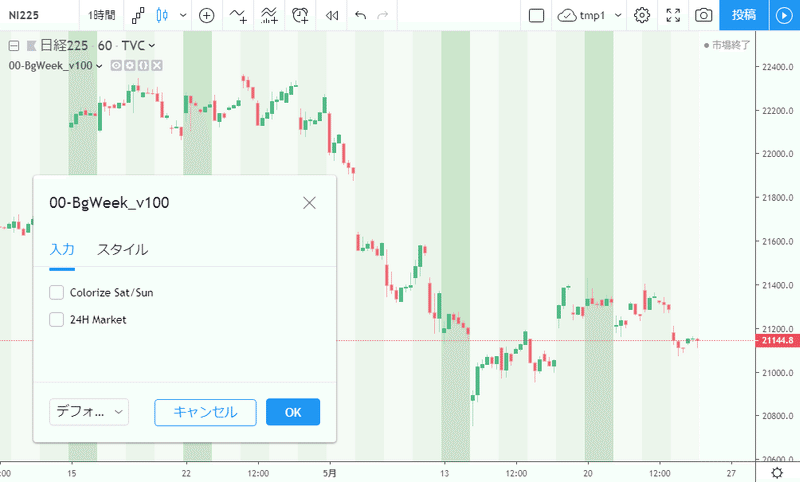
Task: Open the デフォ... defaults dropdown
Action: point(89,412)
